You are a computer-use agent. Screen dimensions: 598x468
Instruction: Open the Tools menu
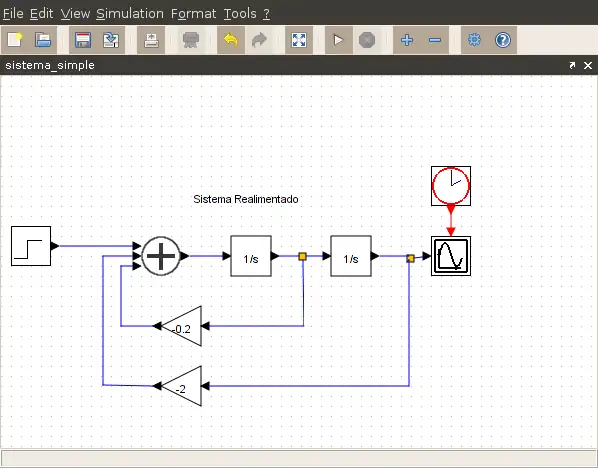coord(240,14)
